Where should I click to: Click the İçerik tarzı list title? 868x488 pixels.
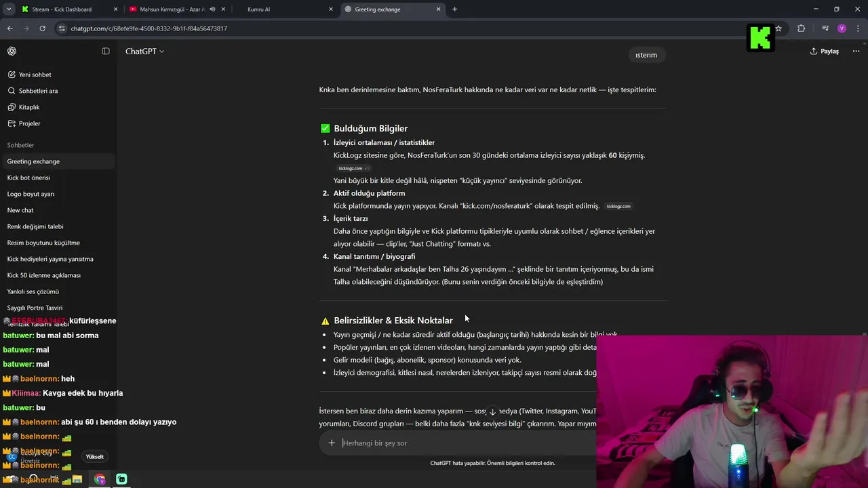351,218
